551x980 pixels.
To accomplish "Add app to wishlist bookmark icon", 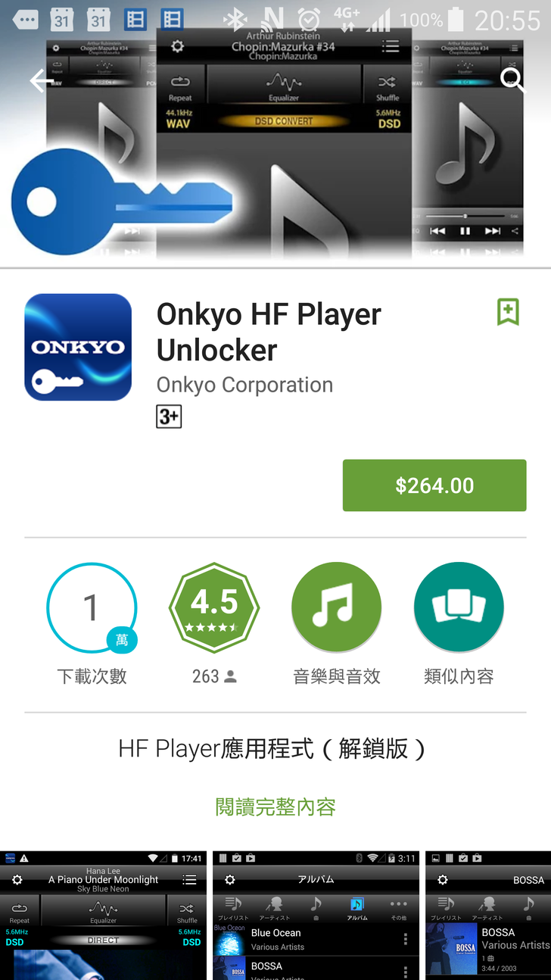I will pos(508,311).
